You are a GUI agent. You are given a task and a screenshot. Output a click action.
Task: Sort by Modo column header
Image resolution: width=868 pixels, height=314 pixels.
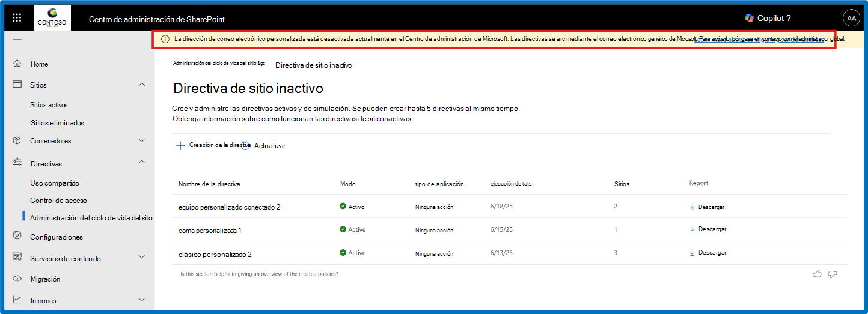[x=348, y=184]
